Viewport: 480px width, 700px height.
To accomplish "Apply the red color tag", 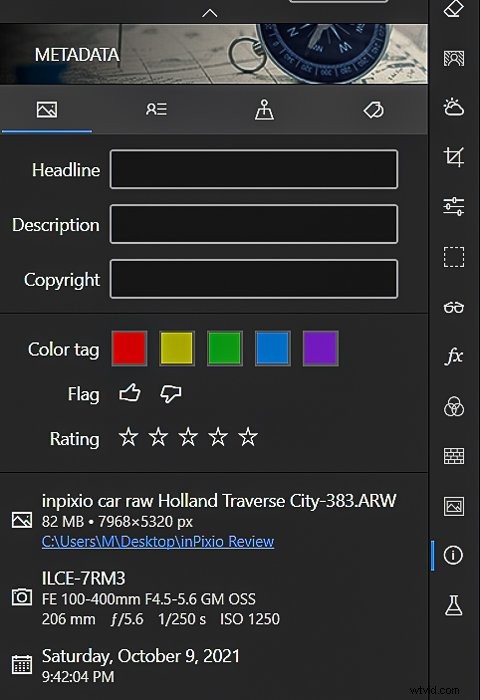I will coord(129,348).
